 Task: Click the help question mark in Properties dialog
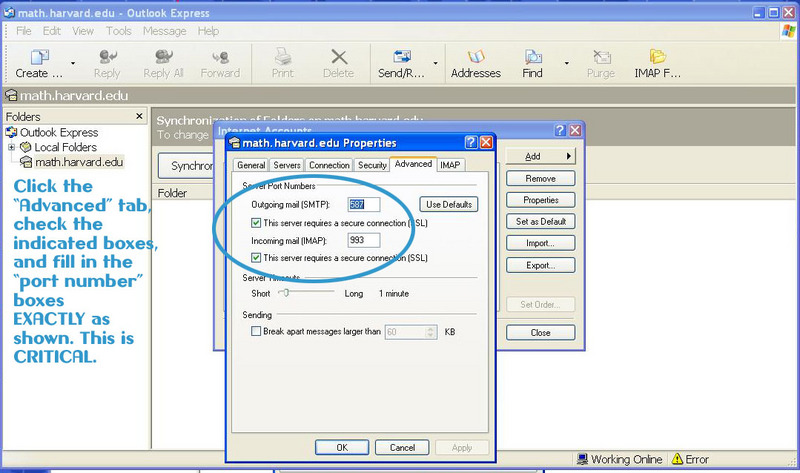(x=470, y=143)
